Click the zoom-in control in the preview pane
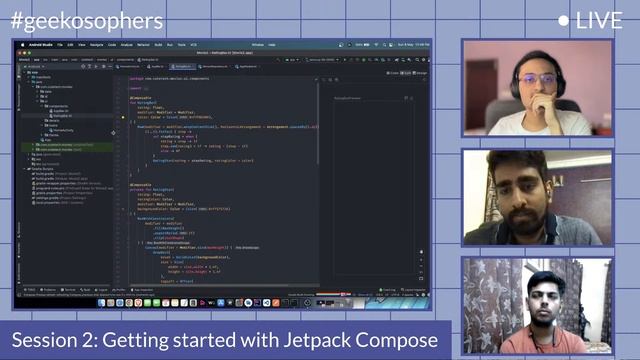 click(421, 259)
